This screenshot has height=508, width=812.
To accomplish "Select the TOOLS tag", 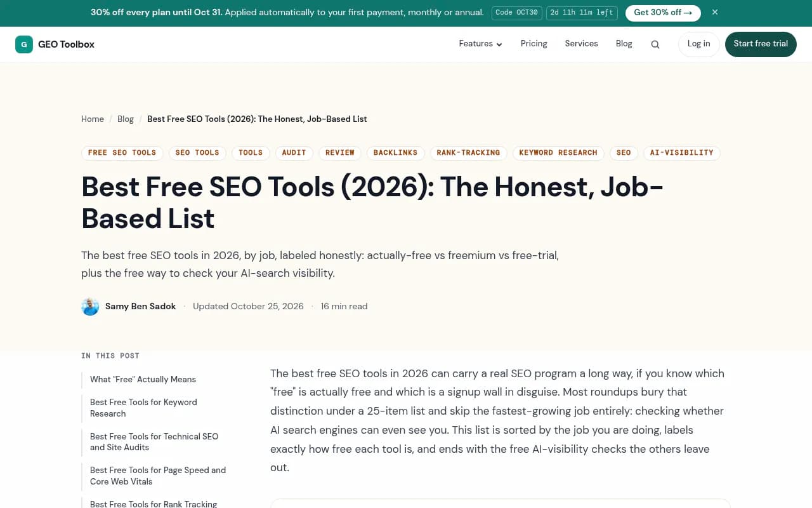I will (x=251, y=153).
